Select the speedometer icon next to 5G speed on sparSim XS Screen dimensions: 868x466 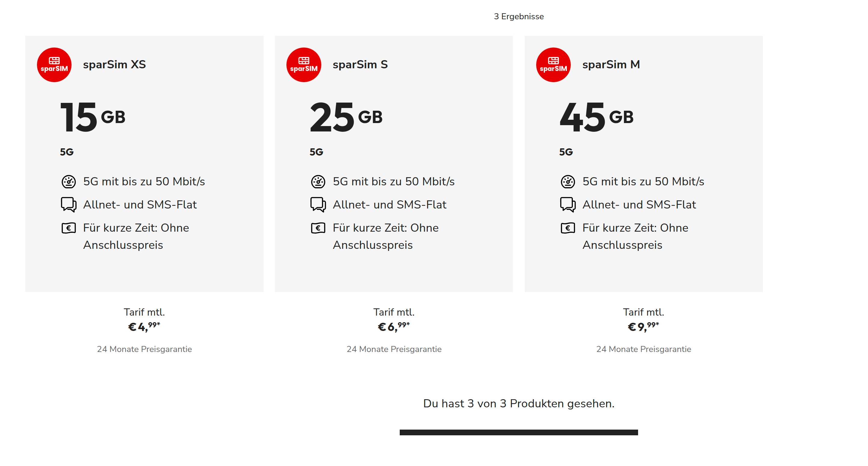pos(69,181)
